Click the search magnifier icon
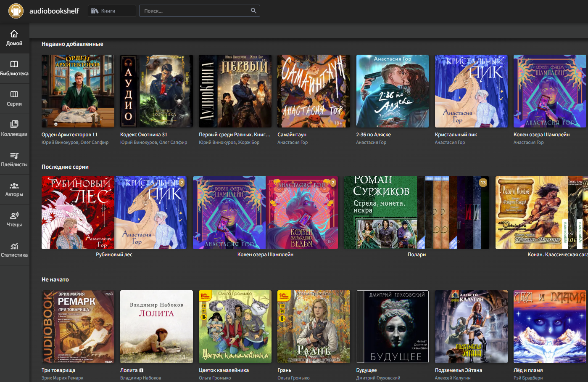The width and height of the screenshot is (588, 382). (x=253, y=11)
